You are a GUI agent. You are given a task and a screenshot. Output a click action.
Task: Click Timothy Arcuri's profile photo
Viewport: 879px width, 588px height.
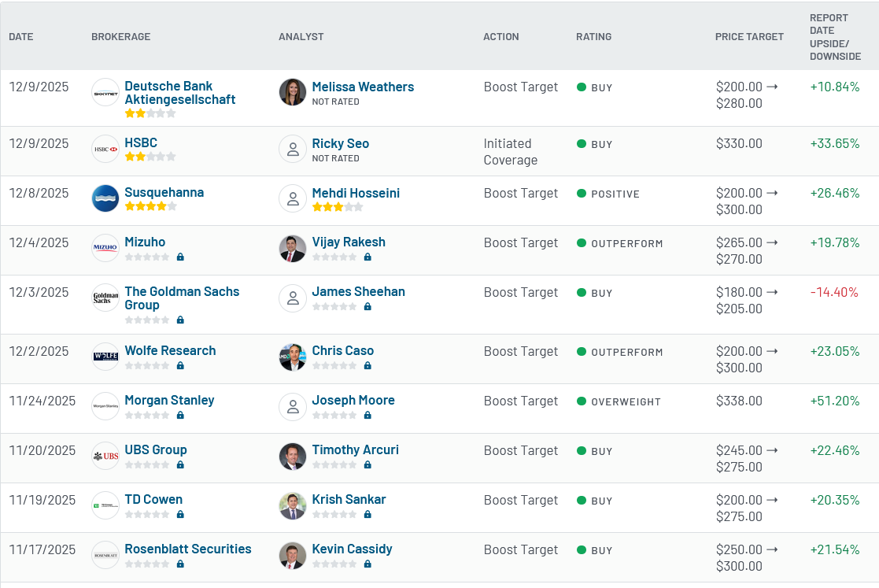point(293,457)
